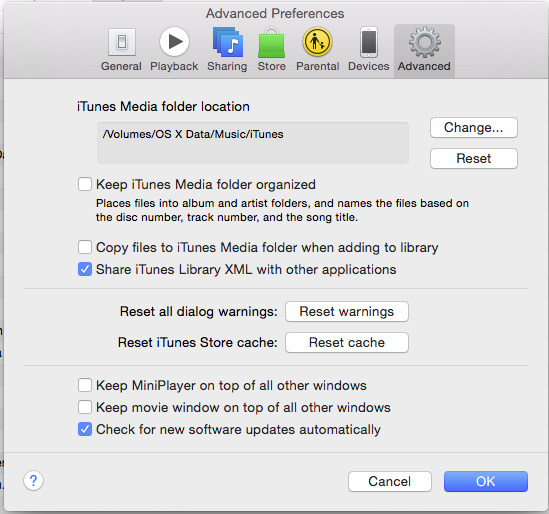The height and width of the screenshot is (514, 549).
Task: Uncheck Share iTunes Library XML option
Action: [x=85, y=269]
